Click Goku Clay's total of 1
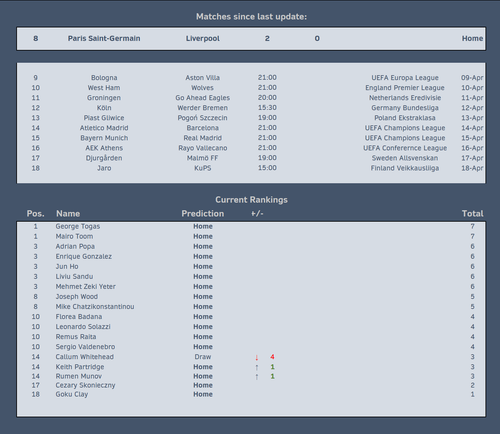 coord(472,394)
